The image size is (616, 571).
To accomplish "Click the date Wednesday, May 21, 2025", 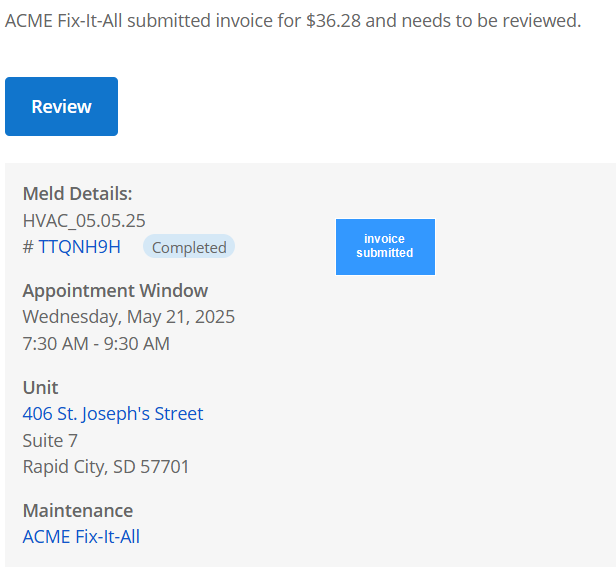I will (x=129, y=317).
